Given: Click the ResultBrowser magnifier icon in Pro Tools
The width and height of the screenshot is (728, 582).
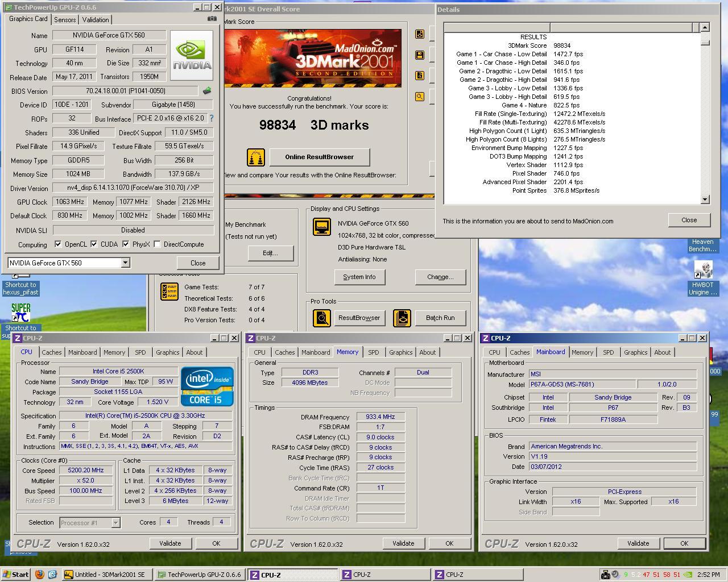Looking at the screenshot, I should (x=322, y=318).
